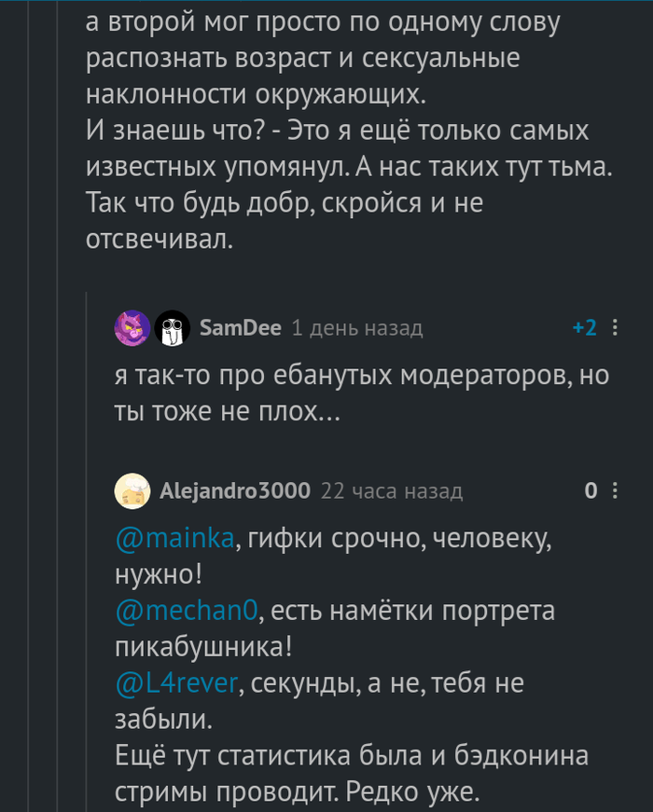Follow the @L4rever mention

pos(177,683)
